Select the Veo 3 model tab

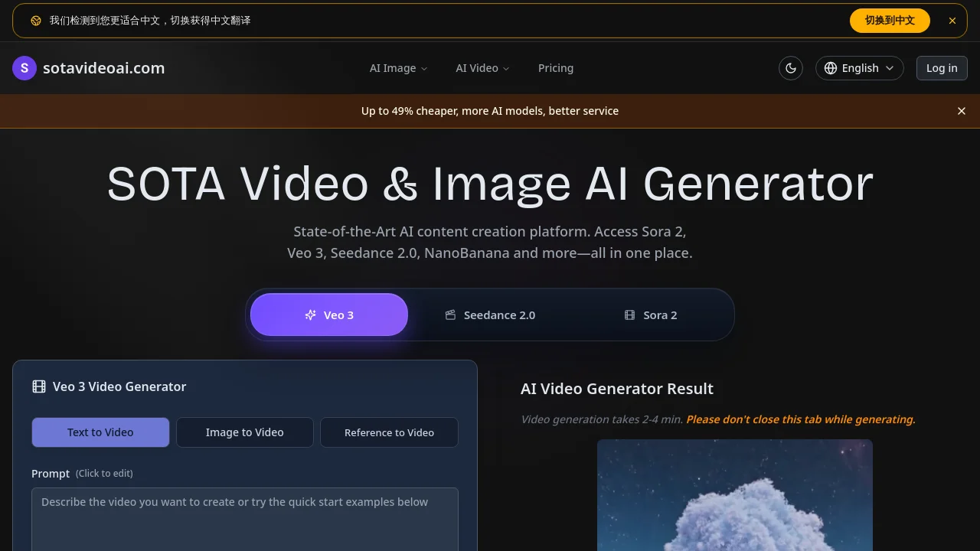pos(329,315)
